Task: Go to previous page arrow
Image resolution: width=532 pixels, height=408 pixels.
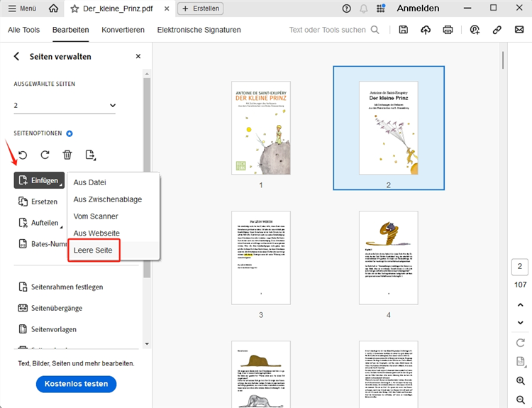Action: pos(520,305)
